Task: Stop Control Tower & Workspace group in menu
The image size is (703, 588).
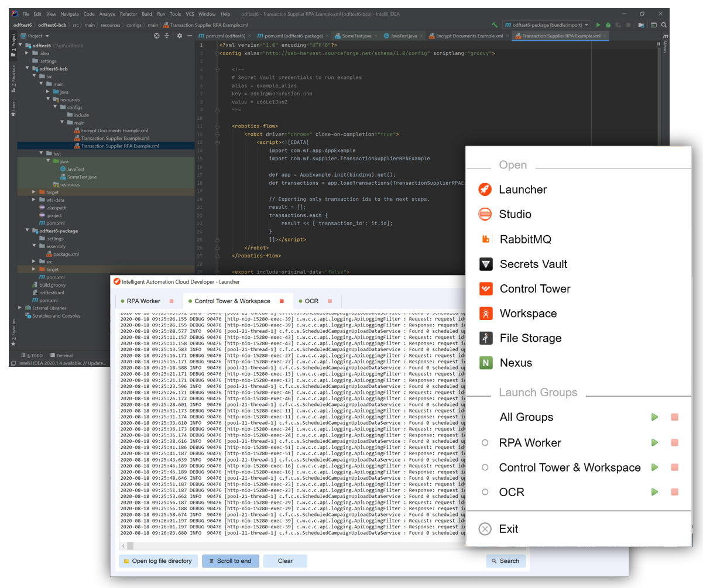Action: 674,467
